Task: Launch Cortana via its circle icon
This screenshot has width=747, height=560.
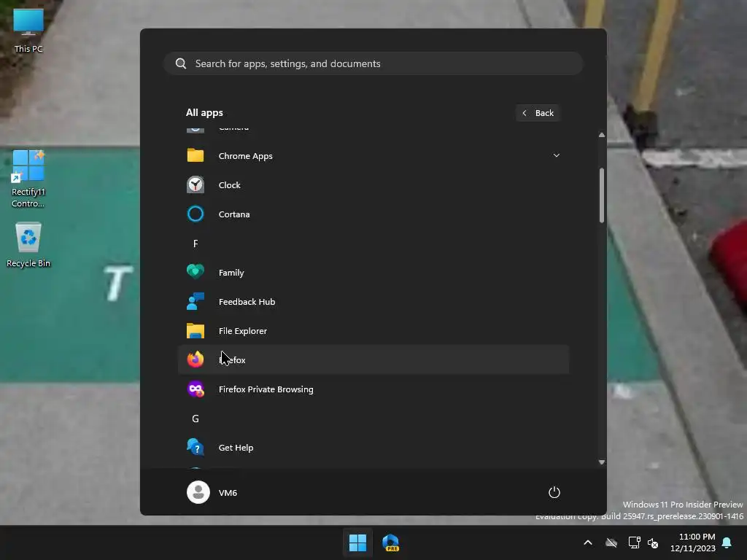Action: (x=196, y=214)
